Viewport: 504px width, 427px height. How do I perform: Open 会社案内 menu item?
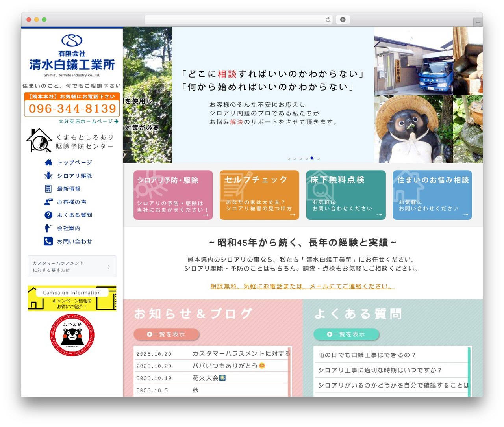click(x=69, y=228)
